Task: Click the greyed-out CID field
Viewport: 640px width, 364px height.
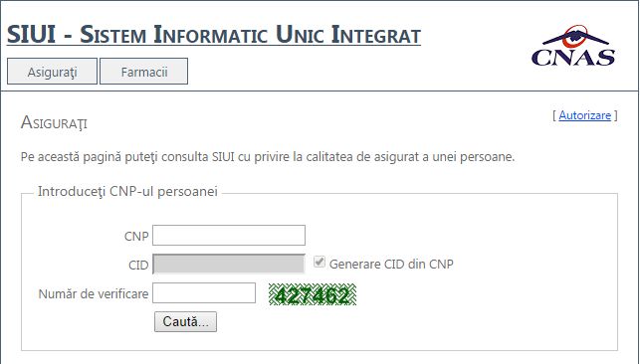Action: 229,264
